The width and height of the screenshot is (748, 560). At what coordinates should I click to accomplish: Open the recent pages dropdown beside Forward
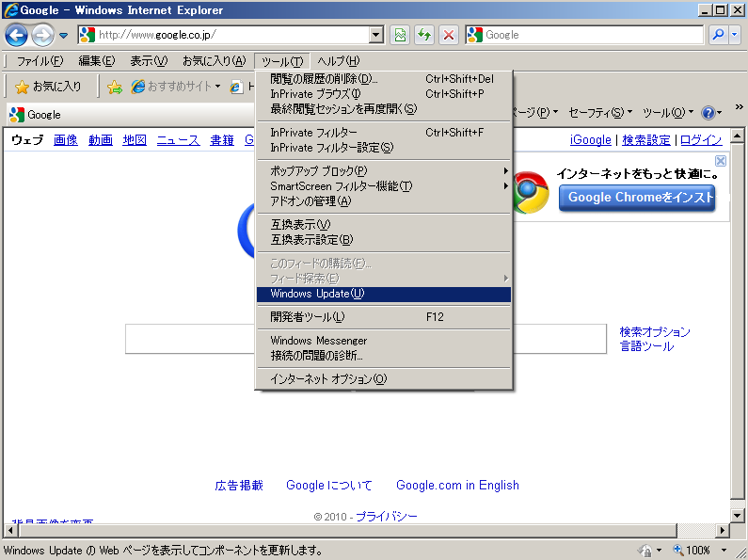(x=63, y=36)
